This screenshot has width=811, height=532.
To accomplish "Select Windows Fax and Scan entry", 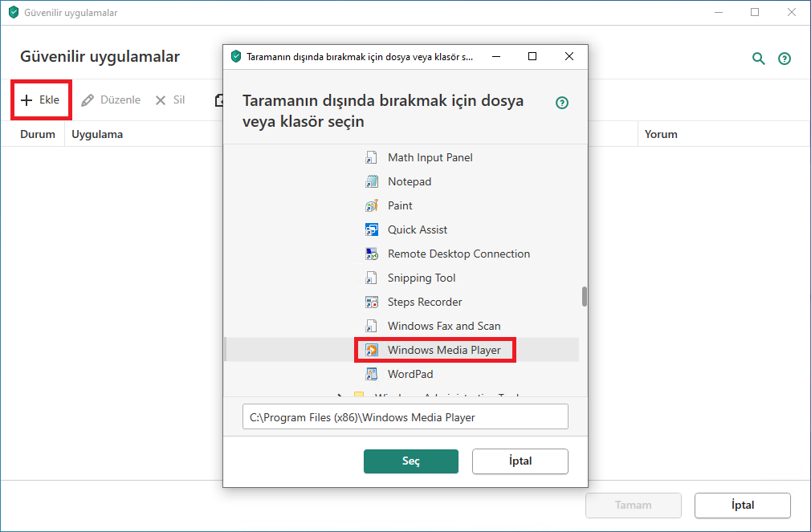I will click(444, 326).
